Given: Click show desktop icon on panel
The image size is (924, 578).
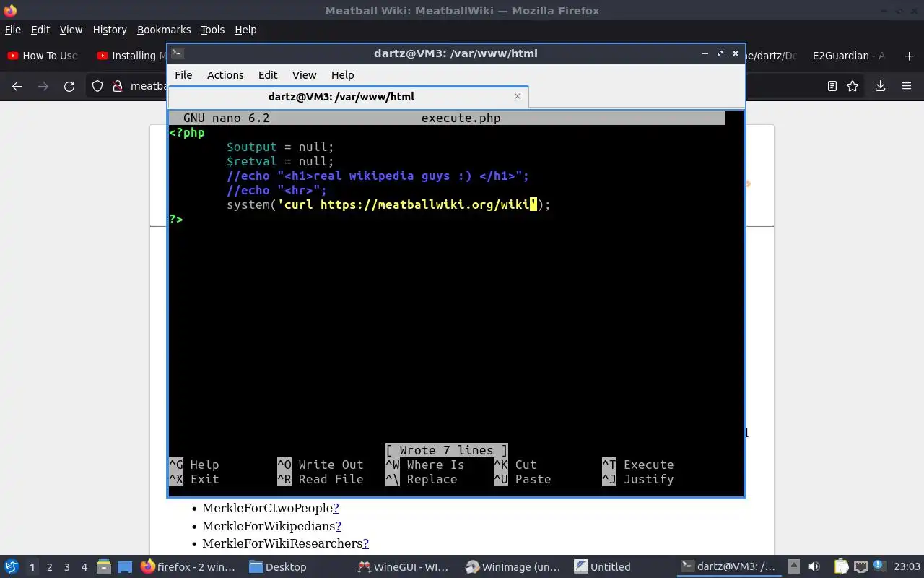Looking at the screenshot, I should [x=125, y=566].
